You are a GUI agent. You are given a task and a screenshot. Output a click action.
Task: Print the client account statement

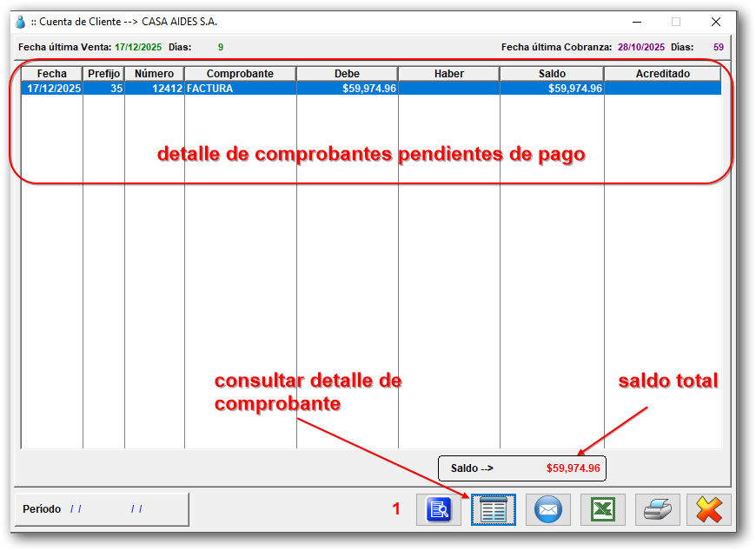pyautogui.click(x=656, y=510)
